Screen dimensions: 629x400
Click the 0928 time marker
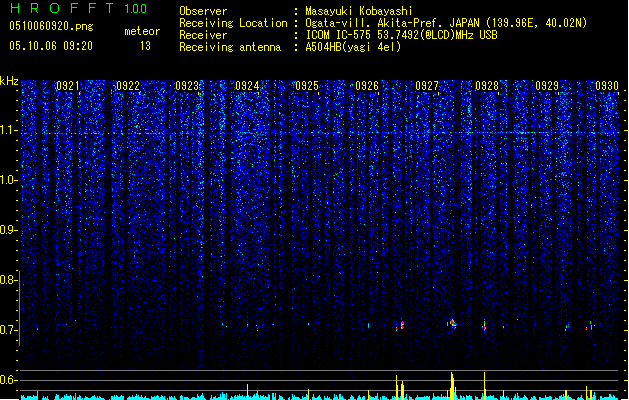pos(487,86)
